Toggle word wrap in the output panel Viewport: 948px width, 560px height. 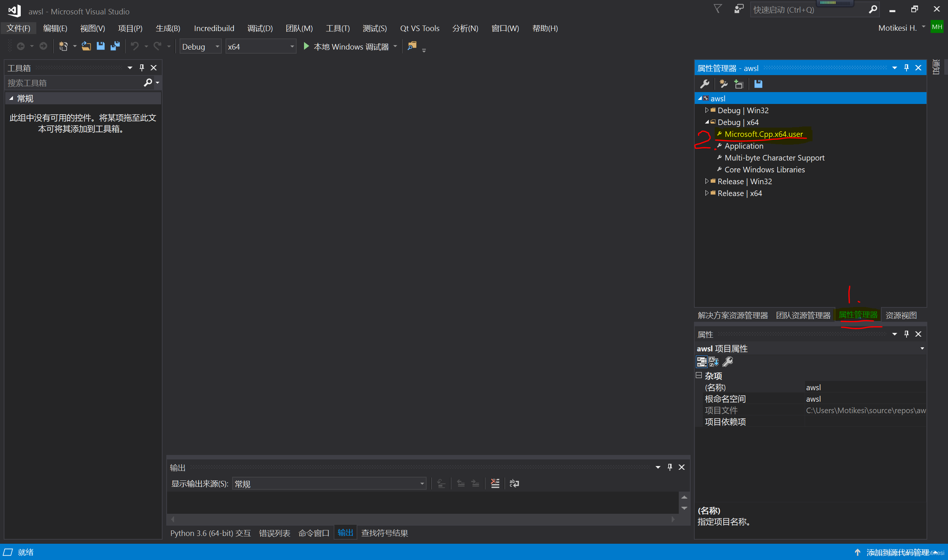pos(514,483)
